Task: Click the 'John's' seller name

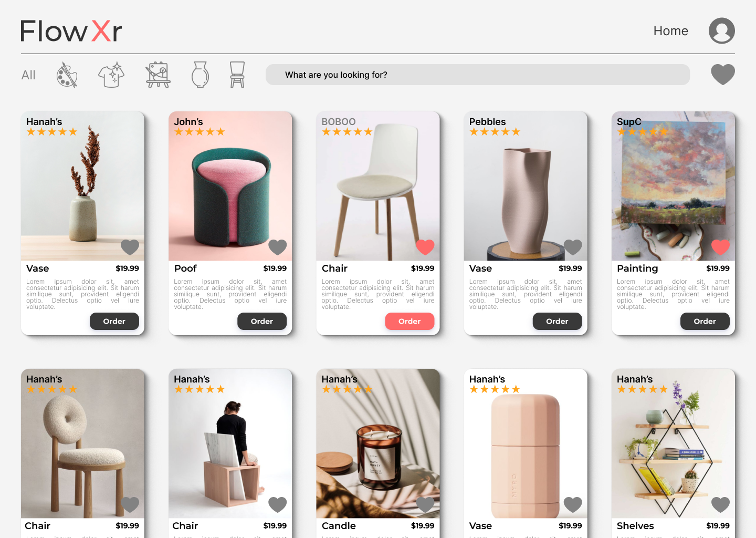Action: 188,122
